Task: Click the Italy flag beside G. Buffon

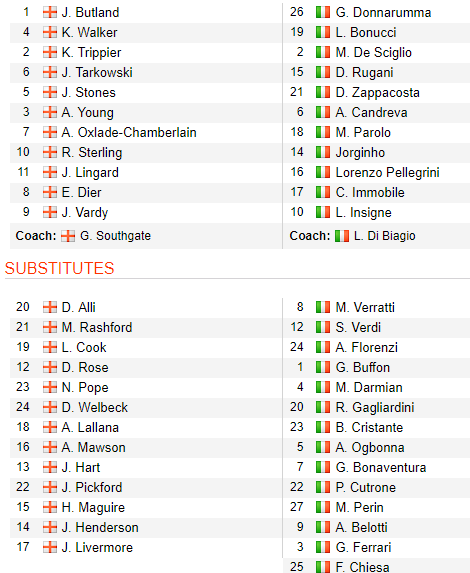Action: point(323,367)
